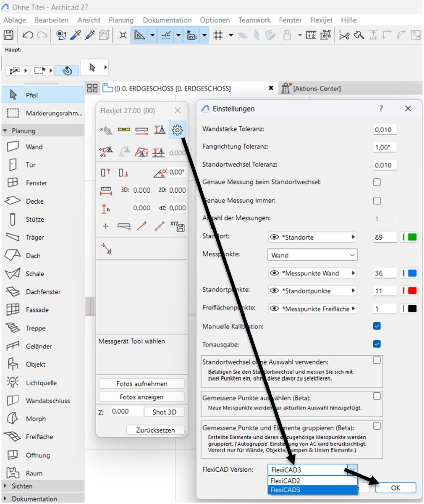This screenshot has width=424, height=504.
Task: Expand the Dokumentation toolbox group
Action: coord(5,498)
